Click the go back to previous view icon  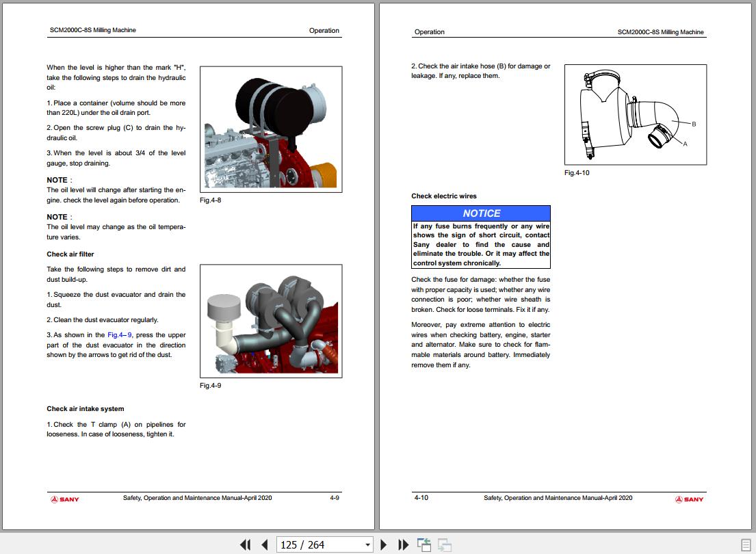(x=424, y=544)
